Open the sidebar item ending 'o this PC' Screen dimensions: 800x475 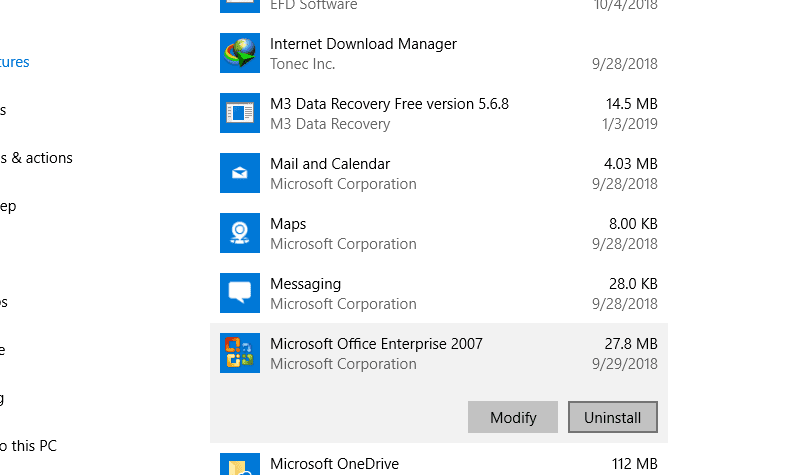pyautogui.click(x=28, y=446)
